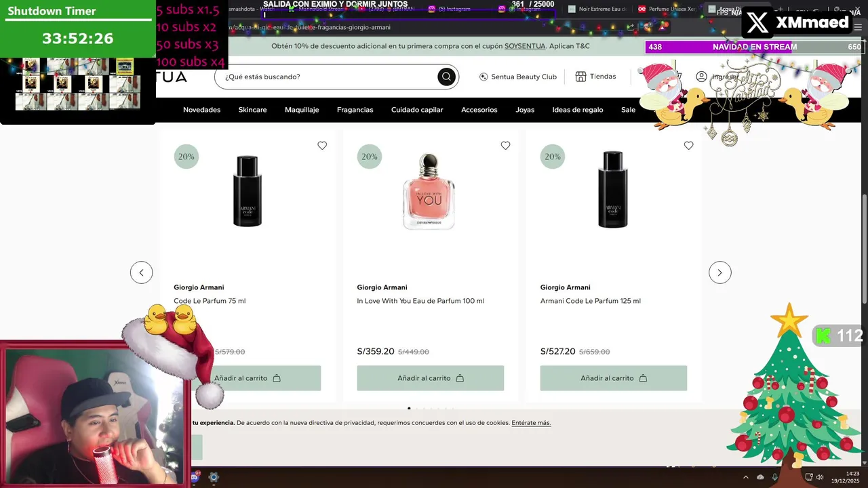Click next arrow of product carousel
868x488 pixels.
(719, 272)
